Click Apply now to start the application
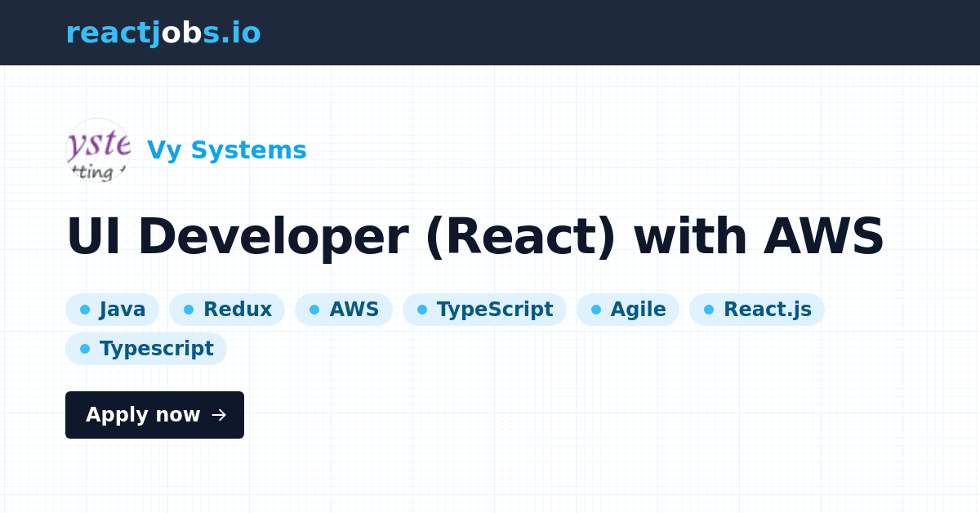This screenshot has width=980, height=513. point(154,415)
